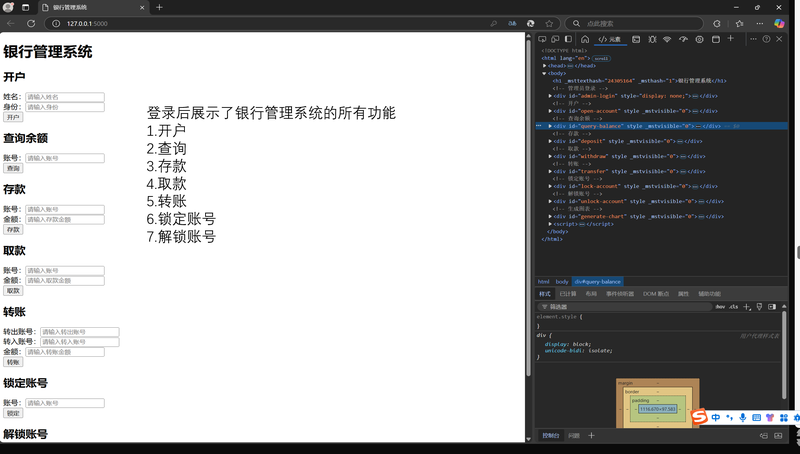Click the inspect element picker icon in DevTools
Screen dimensions: 800x454
(x=542, y=39)
